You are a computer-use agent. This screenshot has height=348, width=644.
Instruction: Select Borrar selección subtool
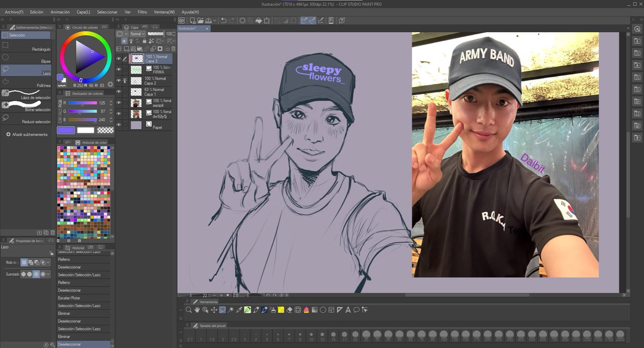click(26, 106)
